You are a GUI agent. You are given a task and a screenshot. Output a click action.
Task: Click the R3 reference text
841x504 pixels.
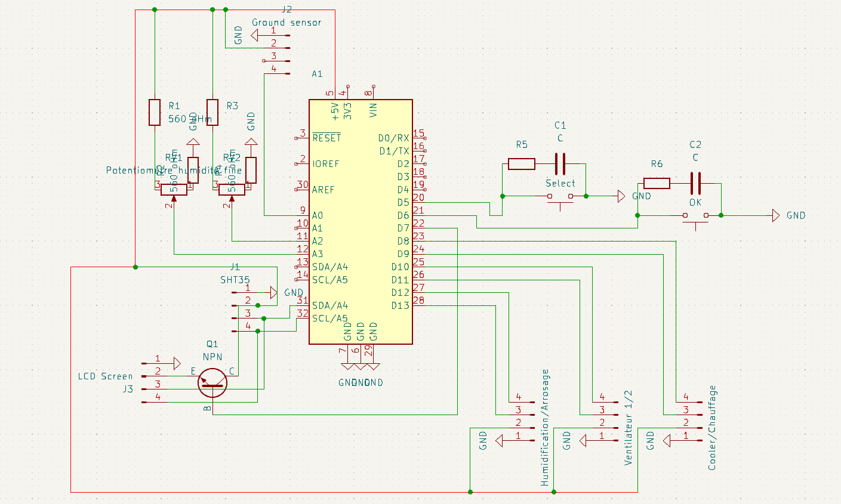click(x=232, y=106)
